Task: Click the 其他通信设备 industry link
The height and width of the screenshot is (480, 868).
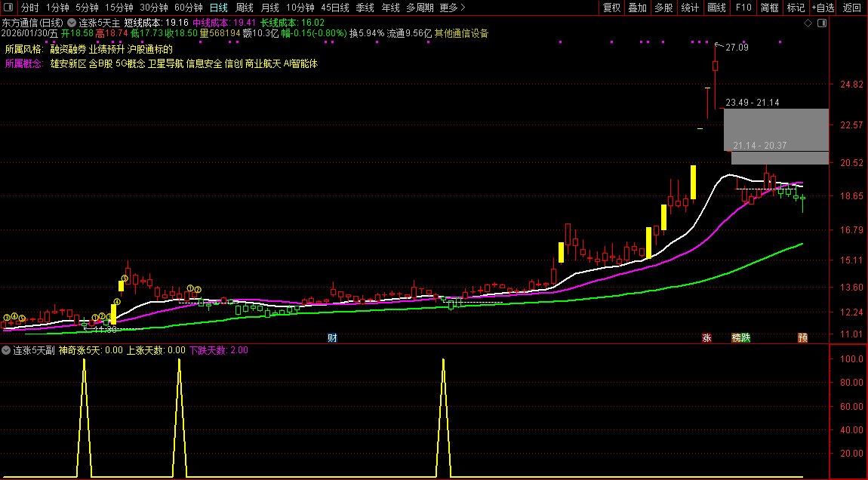Action: pyautogui.click(x=462, y=34)
